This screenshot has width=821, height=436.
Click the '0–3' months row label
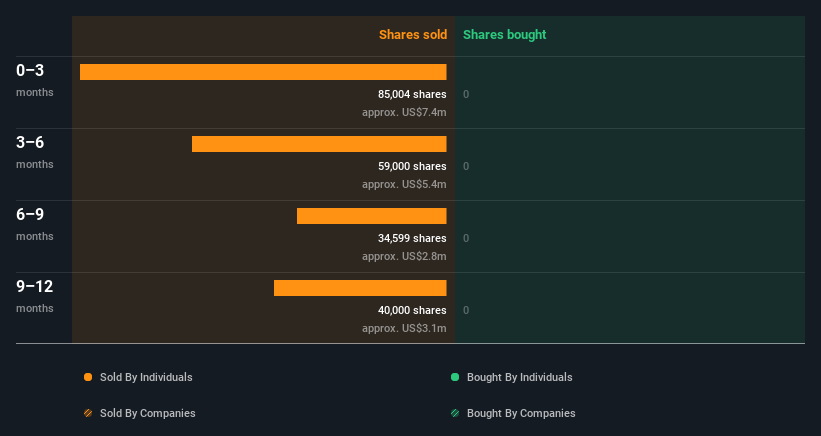[30, 70]
